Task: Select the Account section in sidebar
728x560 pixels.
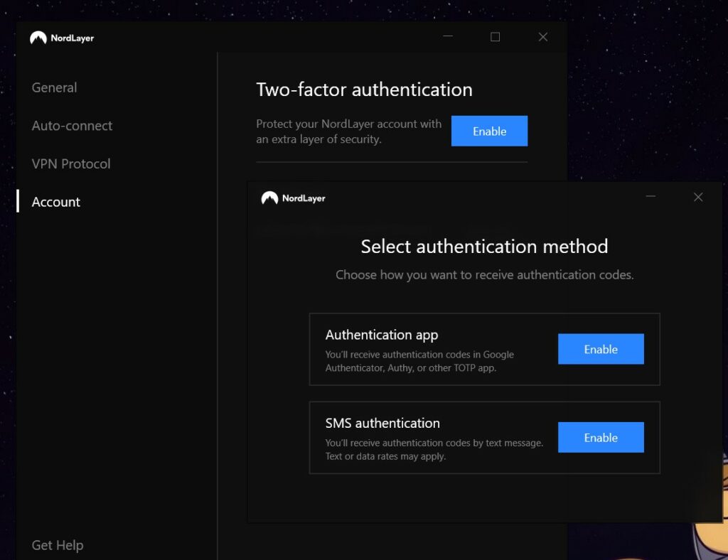Action: click(x=56, y=202)
